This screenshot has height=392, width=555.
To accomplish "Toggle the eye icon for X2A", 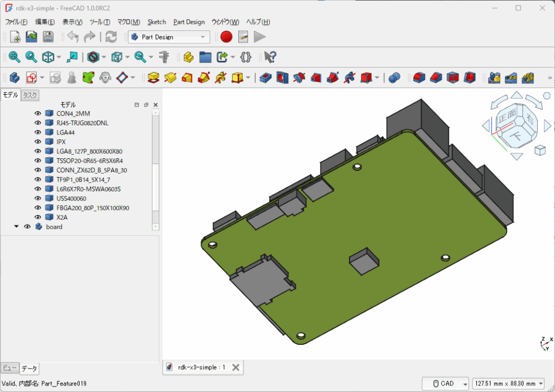I will (x=38, y=217).
